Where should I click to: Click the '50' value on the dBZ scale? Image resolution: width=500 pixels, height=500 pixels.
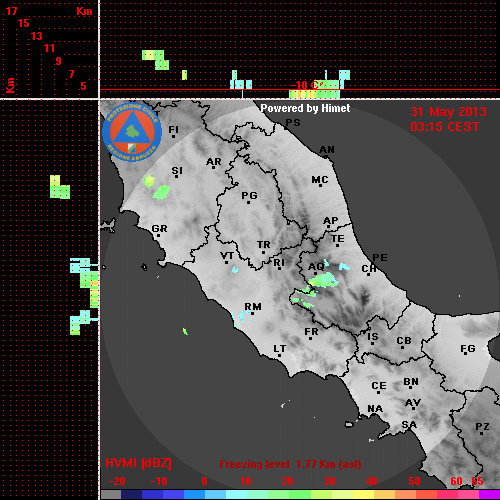414,481
